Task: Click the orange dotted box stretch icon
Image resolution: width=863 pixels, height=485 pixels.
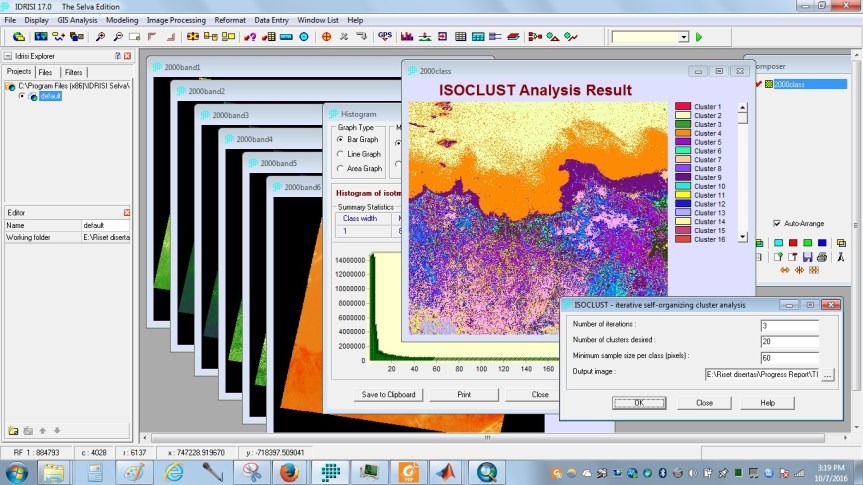Action: pos(814,270)
